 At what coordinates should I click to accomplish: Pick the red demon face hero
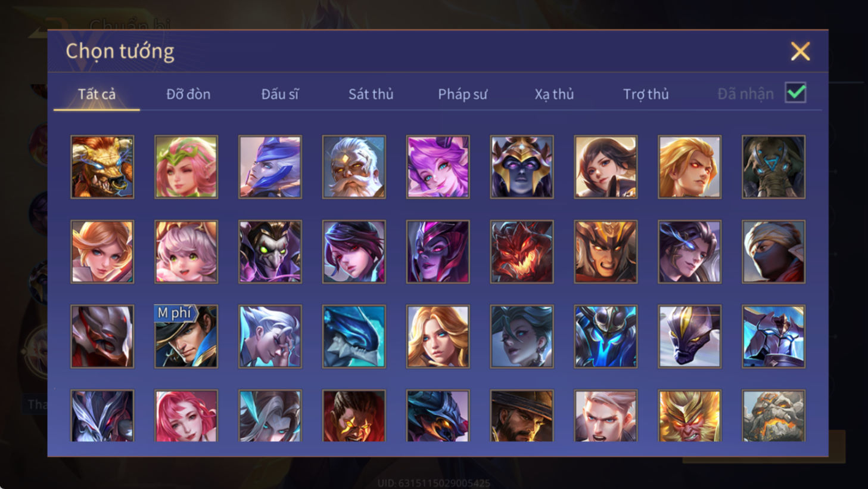[x=522, y=252]
